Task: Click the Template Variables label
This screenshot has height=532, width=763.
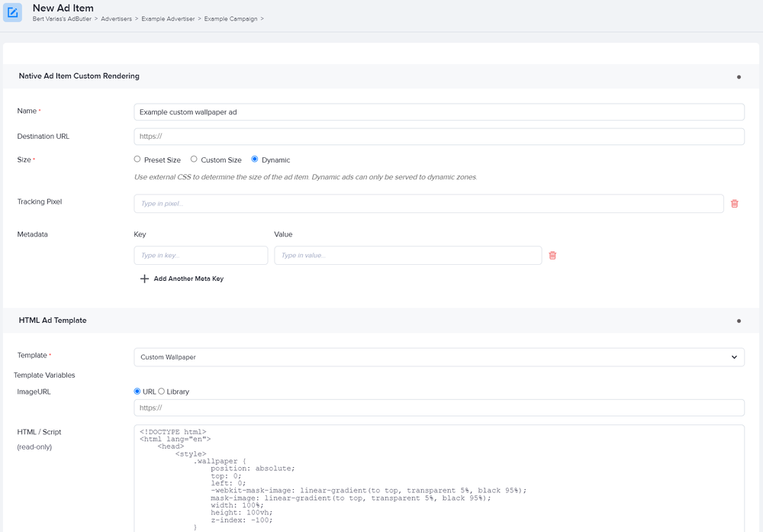Action: pos(44,376)
